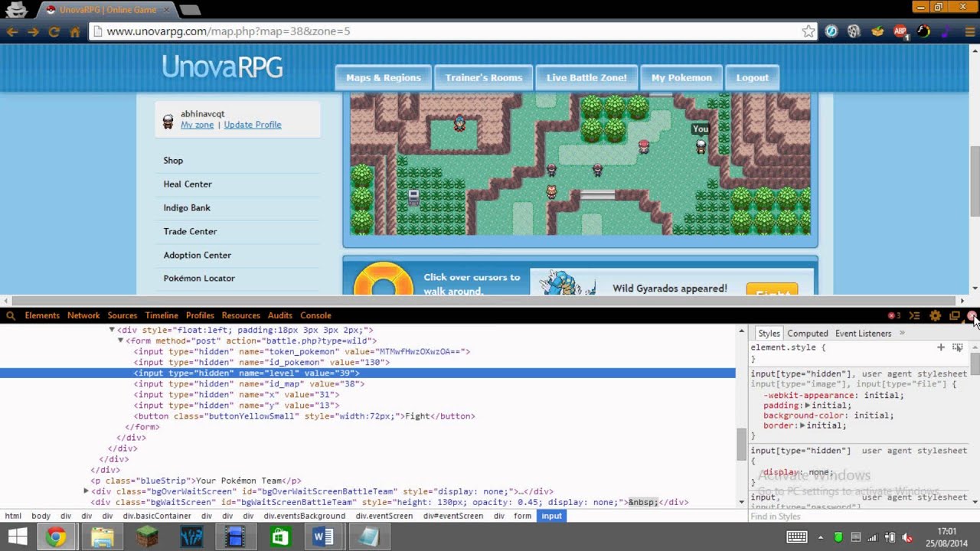980x551 pixels.
Task: Follow the My zone link
Action: pos(197,125)
